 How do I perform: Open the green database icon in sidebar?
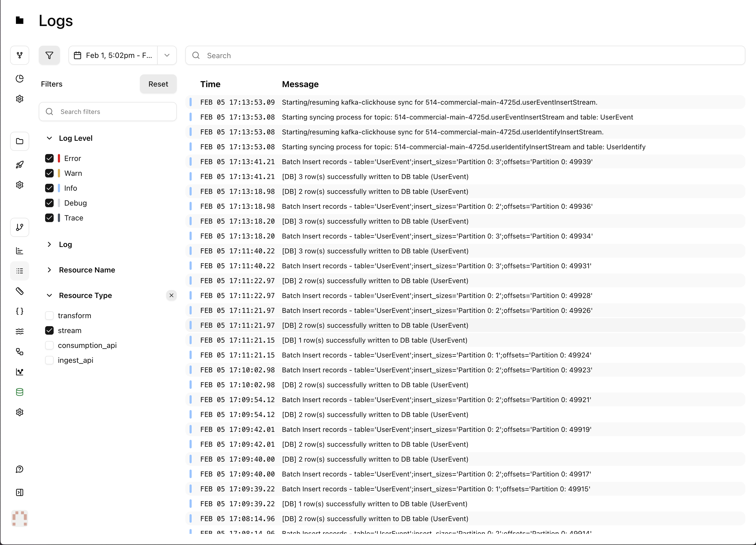20,392
